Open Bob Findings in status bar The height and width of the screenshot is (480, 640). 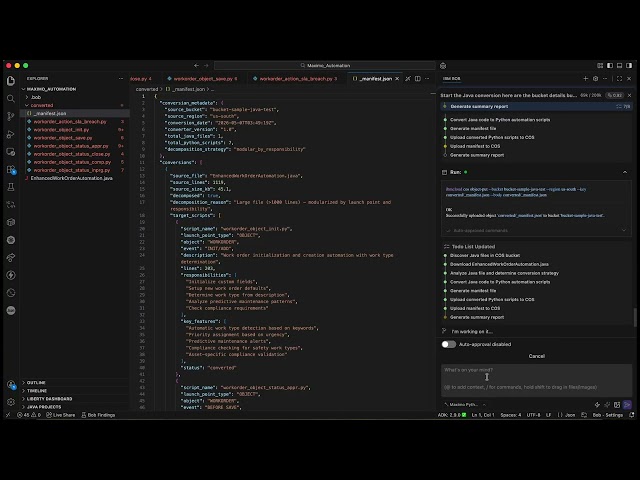click(x=98, y=415)
